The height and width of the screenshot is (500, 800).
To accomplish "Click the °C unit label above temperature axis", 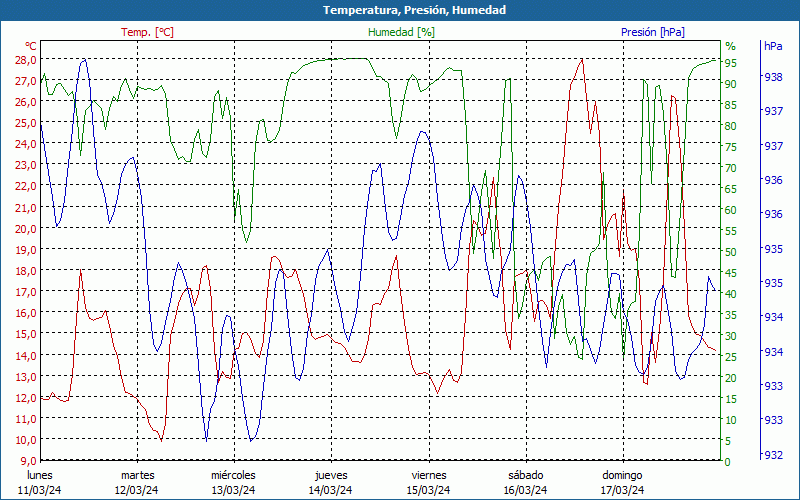I will 31,45.
